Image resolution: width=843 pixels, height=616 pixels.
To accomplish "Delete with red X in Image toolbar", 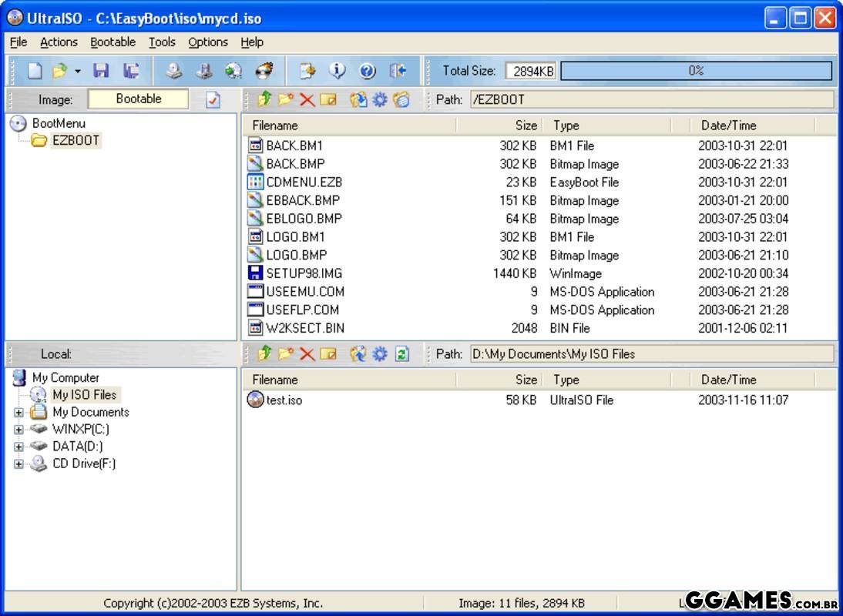I will tap(307, 99).
